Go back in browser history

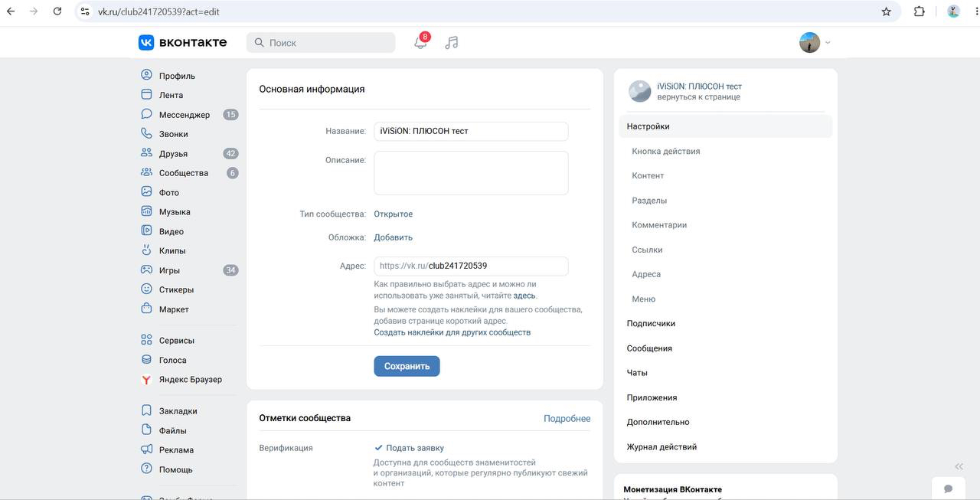point(11,11)
